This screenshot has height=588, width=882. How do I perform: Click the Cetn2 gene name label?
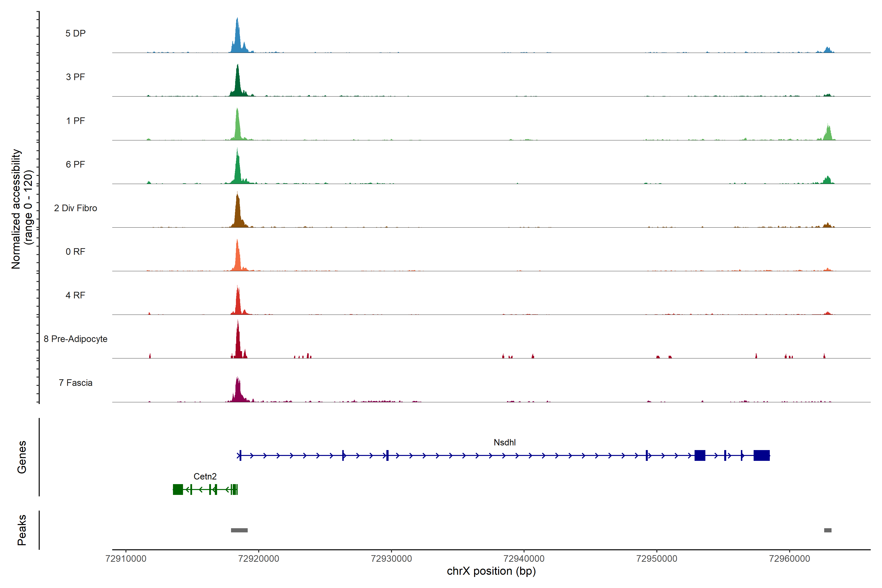coord(205,477)
